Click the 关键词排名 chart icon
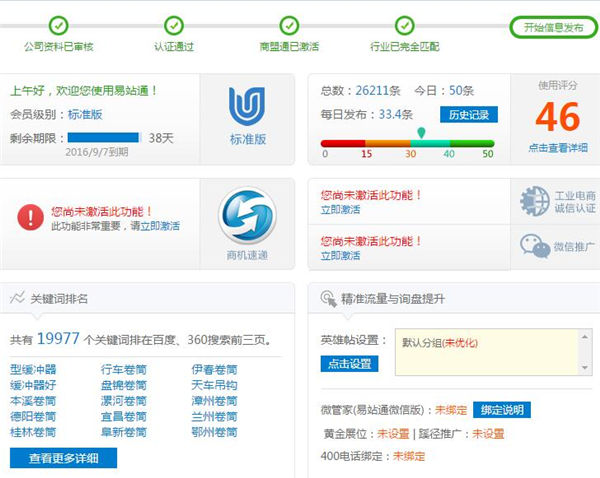 tap(18, 298)
